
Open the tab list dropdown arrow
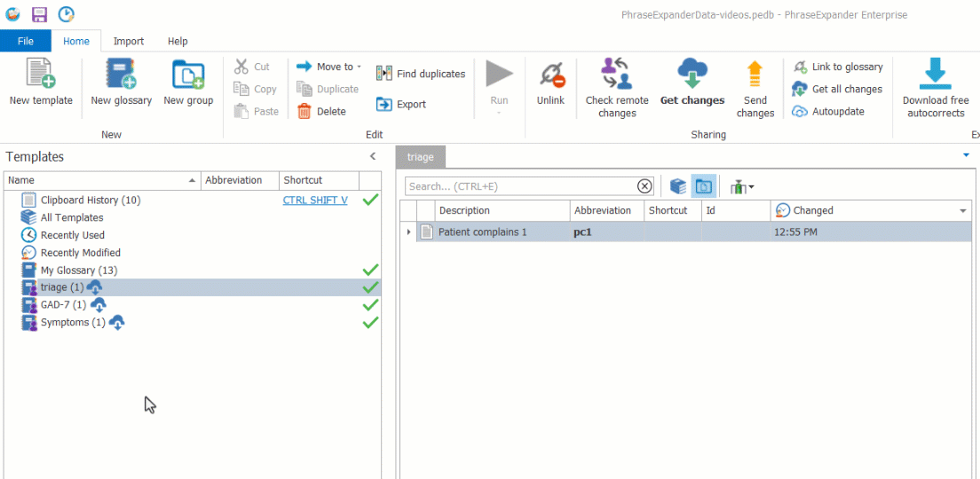pyautogui.click(x=967, y=155)
